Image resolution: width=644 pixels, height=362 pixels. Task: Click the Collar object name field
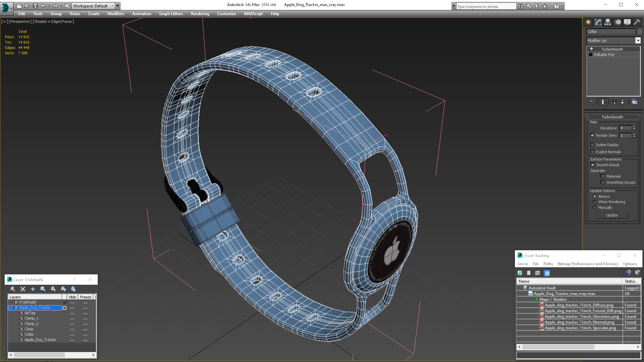pos(611,32)
